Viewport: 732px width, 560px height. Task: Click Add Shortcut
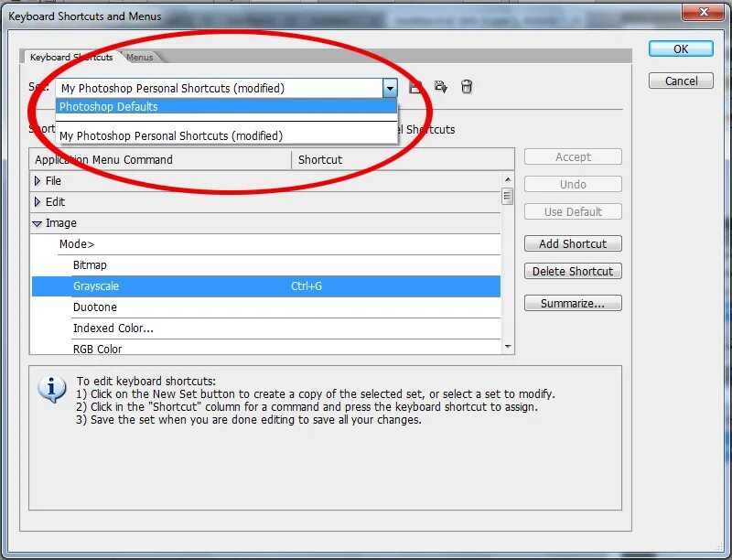573,243
